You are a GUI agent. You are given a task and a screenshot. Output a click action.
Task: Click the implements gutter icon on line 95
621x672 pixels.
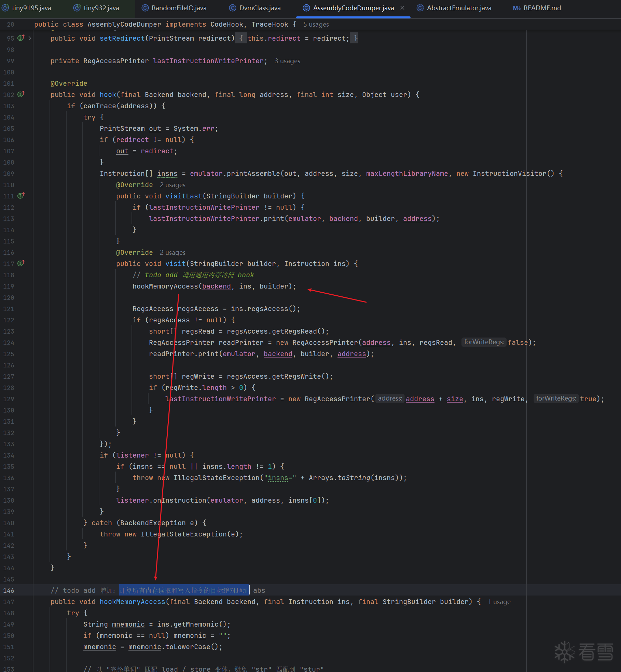21,38
